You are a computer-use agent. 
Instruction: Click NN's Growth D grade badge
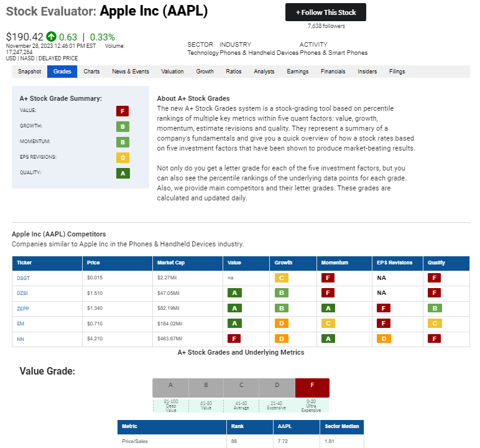coord(282,338)
